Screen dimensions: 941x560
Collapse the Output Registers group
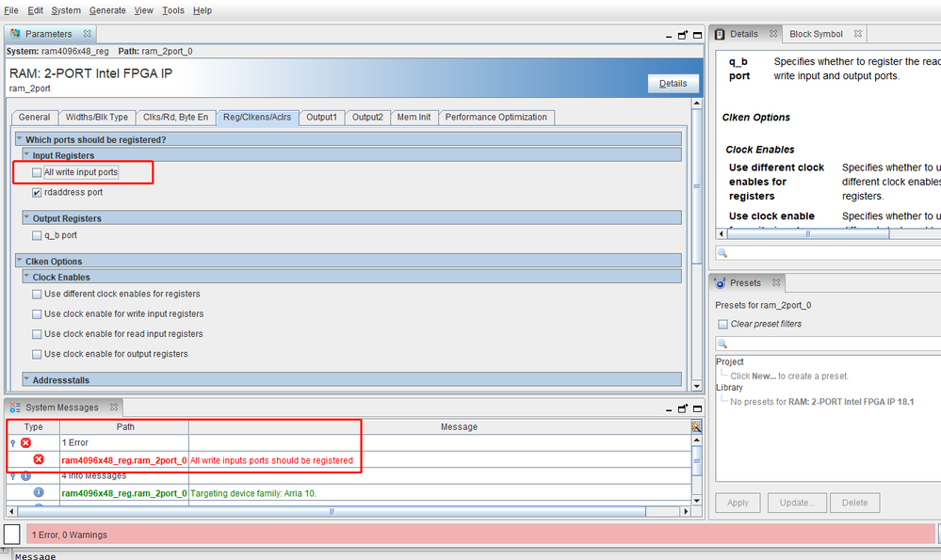pyautogui.click(x=26, y=217)
